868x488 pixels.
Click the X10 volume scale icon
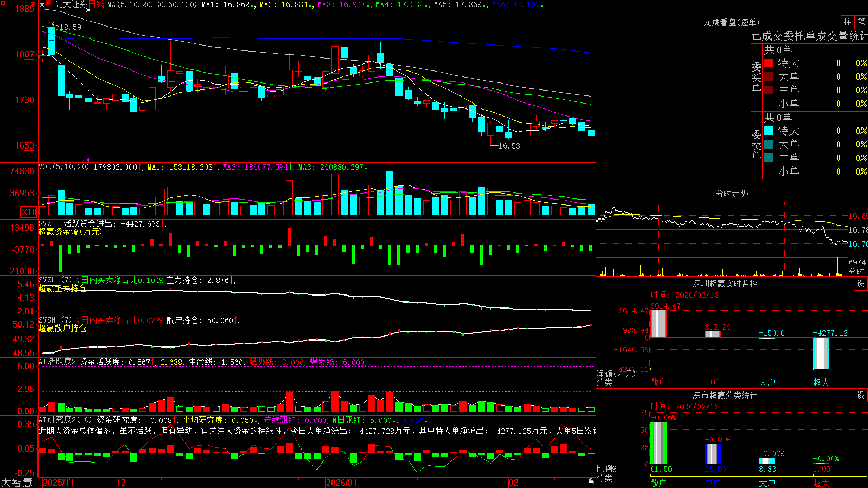(x=29, y=212)
